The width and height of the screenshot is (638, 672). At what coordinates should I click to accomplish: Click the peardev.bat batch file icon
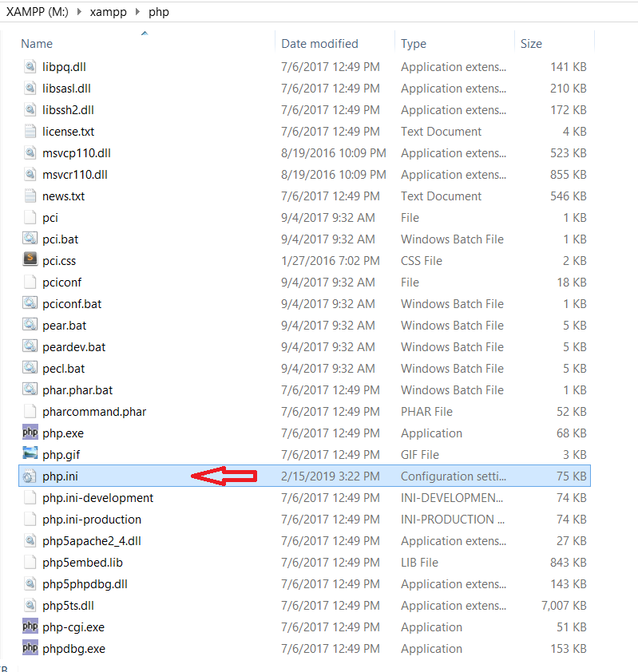[30, 346]
